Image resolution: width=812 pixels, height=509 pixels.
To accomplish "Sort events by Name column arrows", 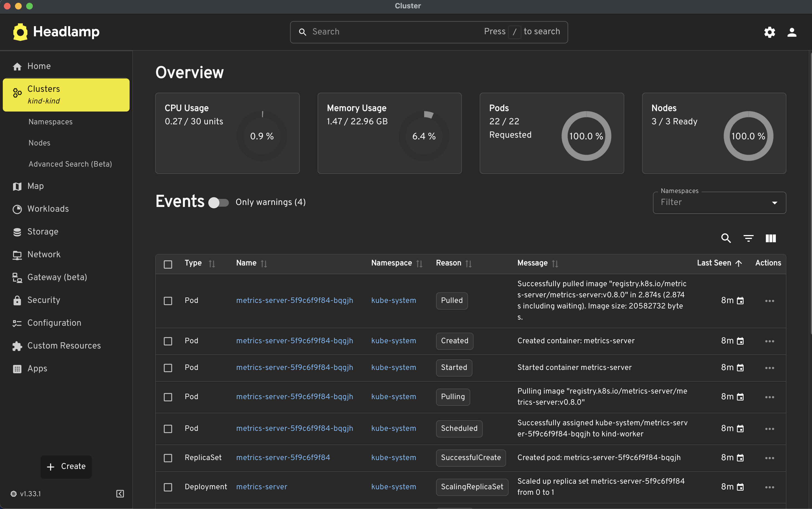I will [x=264, y=264].
